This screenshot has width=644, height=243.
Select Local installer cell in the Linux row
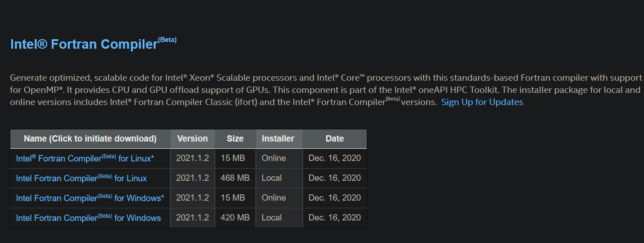pyautogui.click(x=272, y=178)
